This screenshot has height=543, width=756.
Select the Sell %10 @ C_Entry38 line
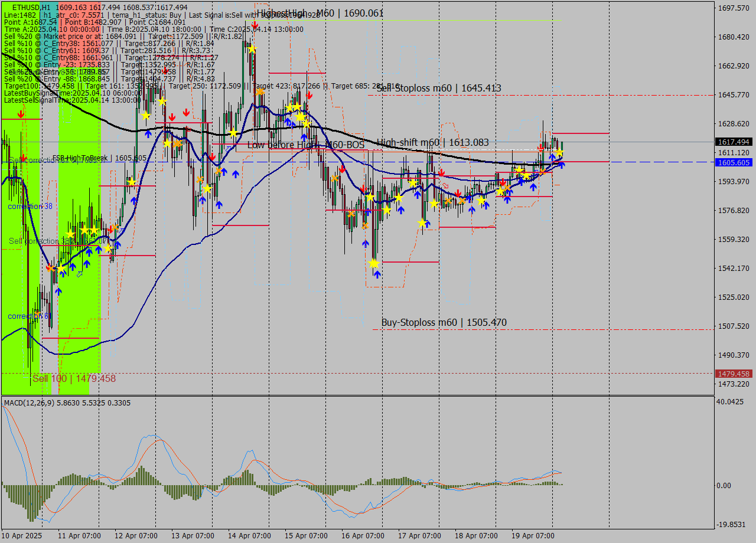tap(109, 43)
